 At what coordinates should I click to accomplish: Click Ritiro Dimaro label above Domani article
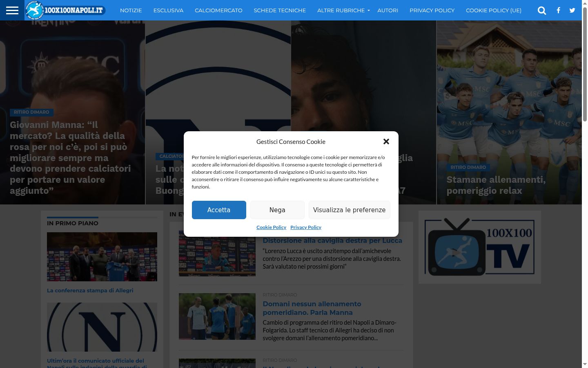click(x=280, y=295)
